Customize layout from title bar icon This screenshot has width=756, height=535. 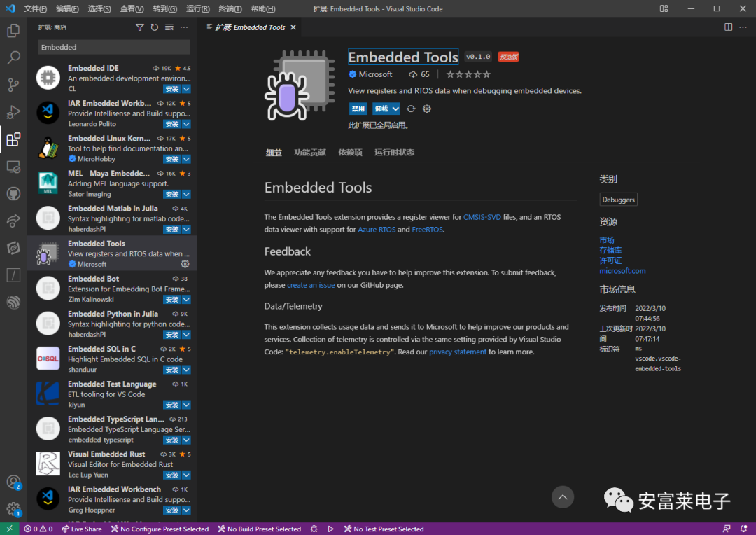point(664,8)
